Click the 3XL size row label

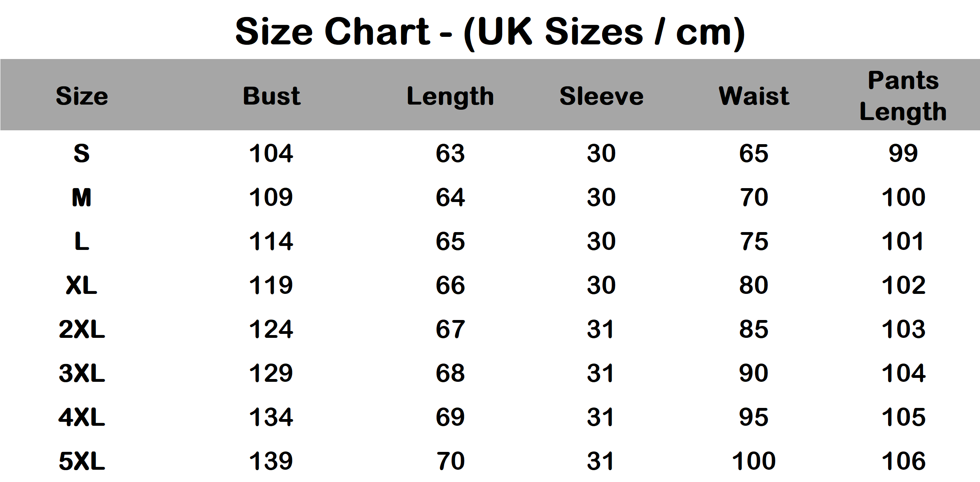click(82, 373)
